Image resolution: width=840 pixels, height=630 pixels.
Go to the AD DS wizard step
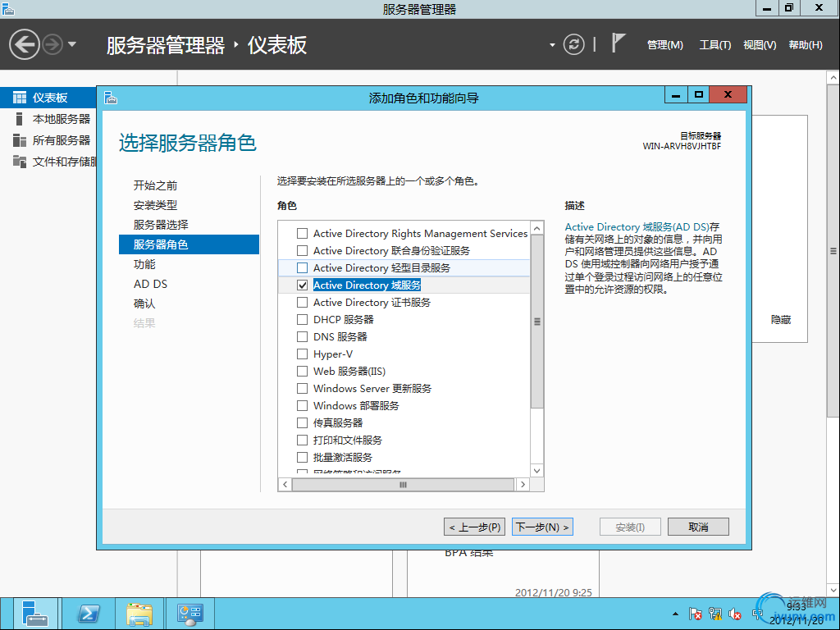tap(151, 284)
